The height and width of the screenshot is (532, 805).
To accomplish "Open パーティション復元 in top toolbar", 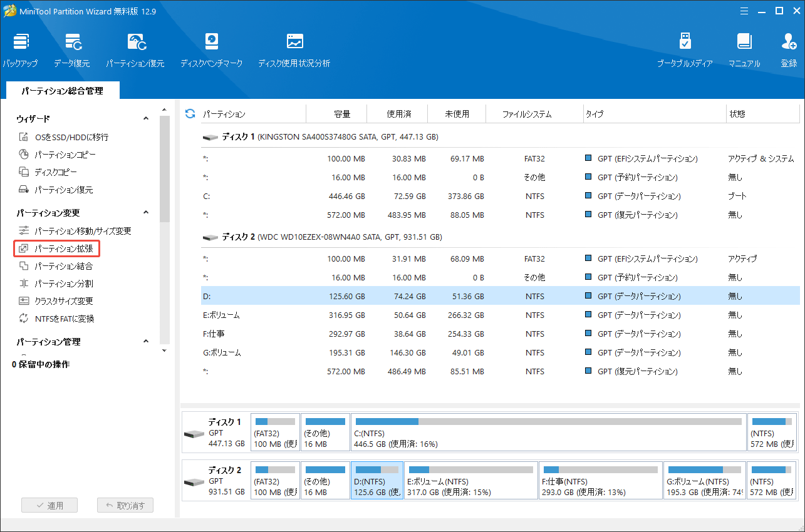I will coord(135,50).
